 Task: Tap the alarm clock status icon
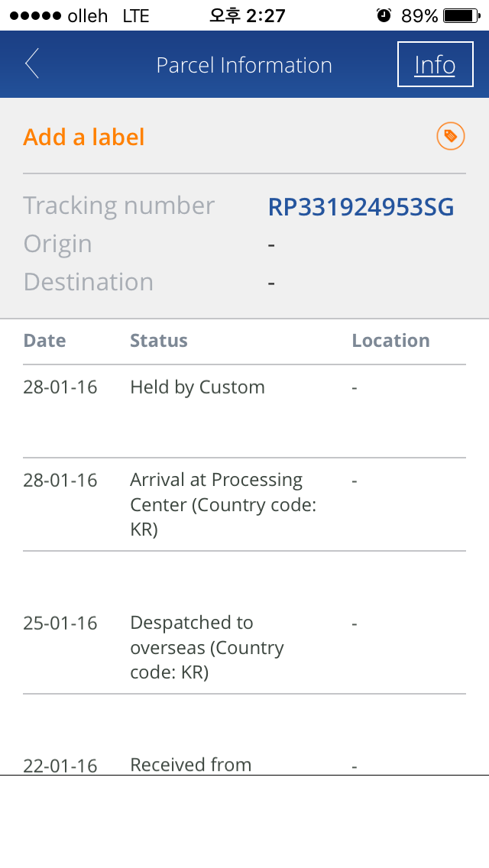click(x=384, y=15)
